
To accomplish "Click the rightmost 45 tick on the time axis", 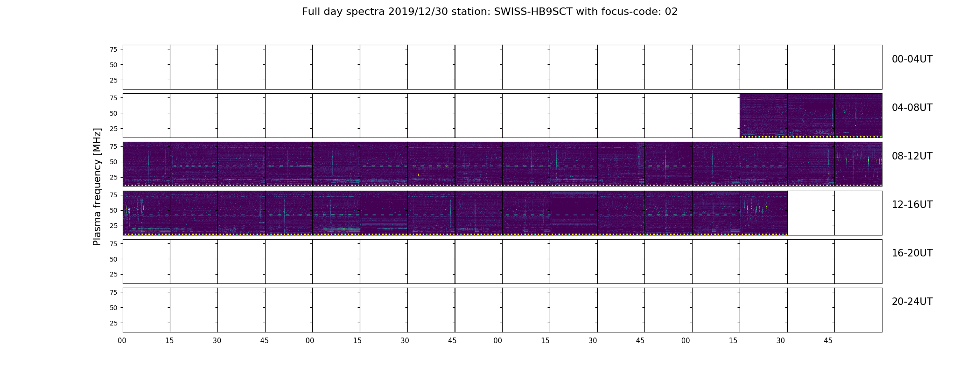I will (828, 341).
